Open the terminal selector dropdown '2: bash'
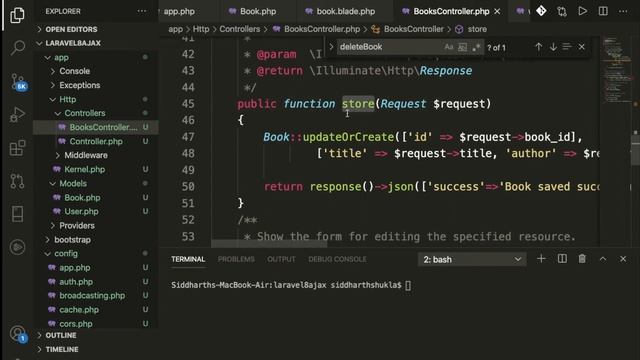The height and width of the screenshot is (360, 640). [472, 259]
